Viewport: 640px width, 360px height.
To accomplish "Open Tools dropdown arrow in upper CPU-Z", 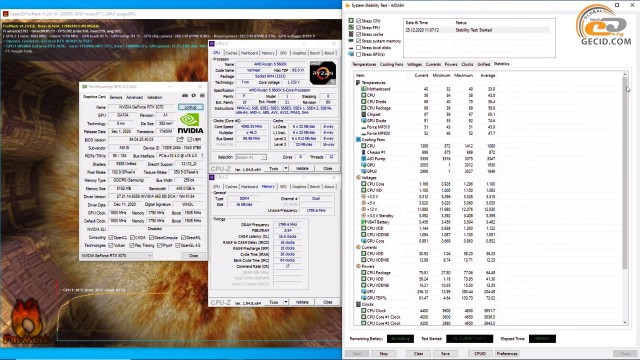I will pos(286,168).
